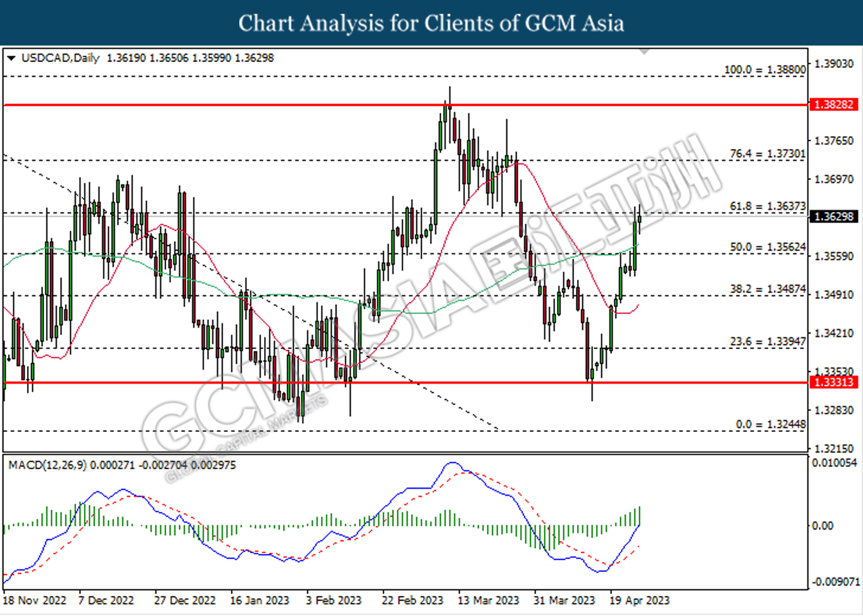Click the 76.4 = 1.37301 Fibonacci label

[x=767, y=154]
